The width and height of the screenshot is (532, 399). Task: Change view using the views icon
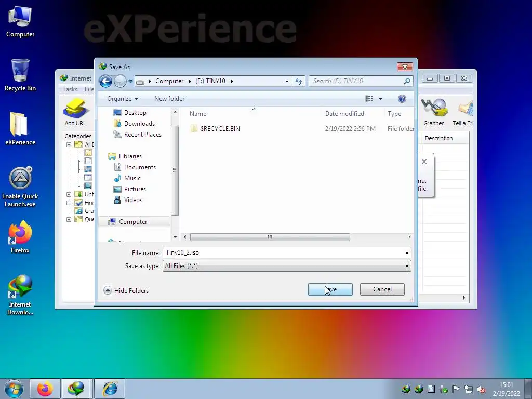(x=369, y=99)
